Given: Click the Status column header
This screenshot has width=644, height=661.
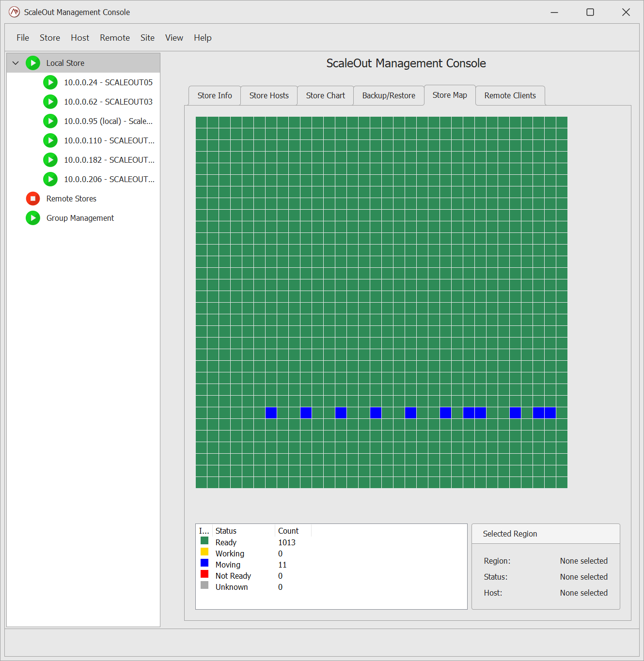Looking at the screenshot, I should click(x=244, y=531).
